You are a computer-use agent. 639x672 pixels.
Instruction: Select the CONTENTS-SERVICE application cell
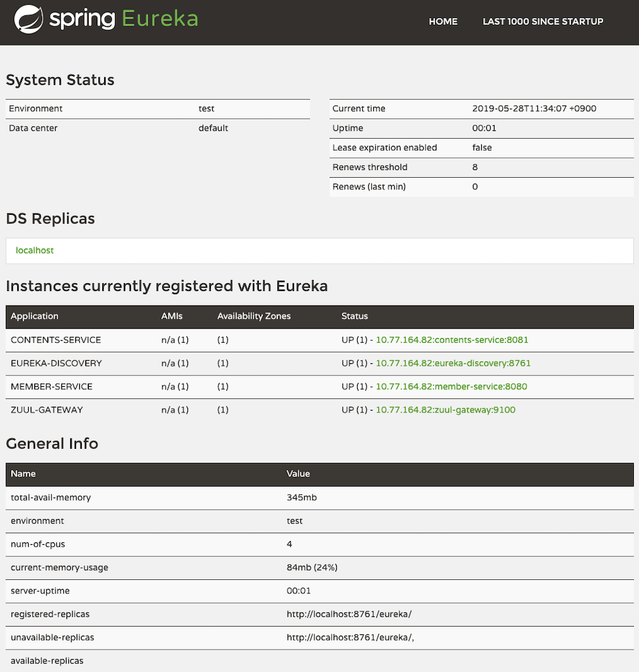56,340
